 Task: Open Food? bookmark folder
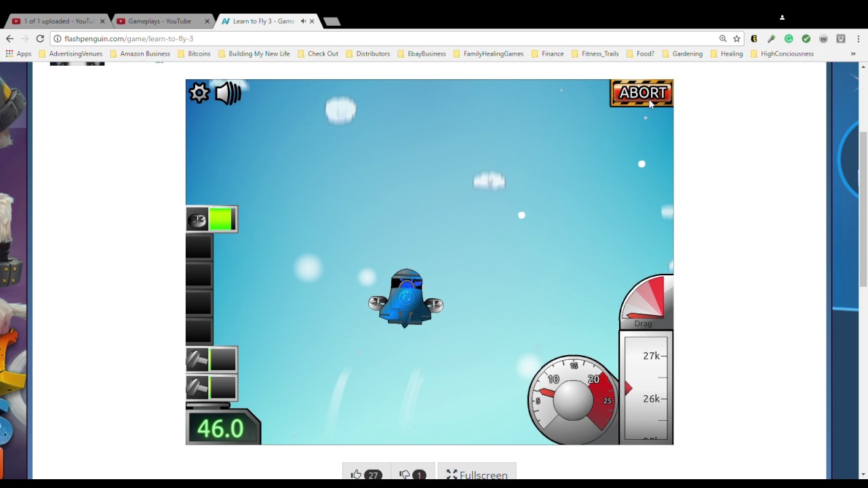(x=640, y=54)
